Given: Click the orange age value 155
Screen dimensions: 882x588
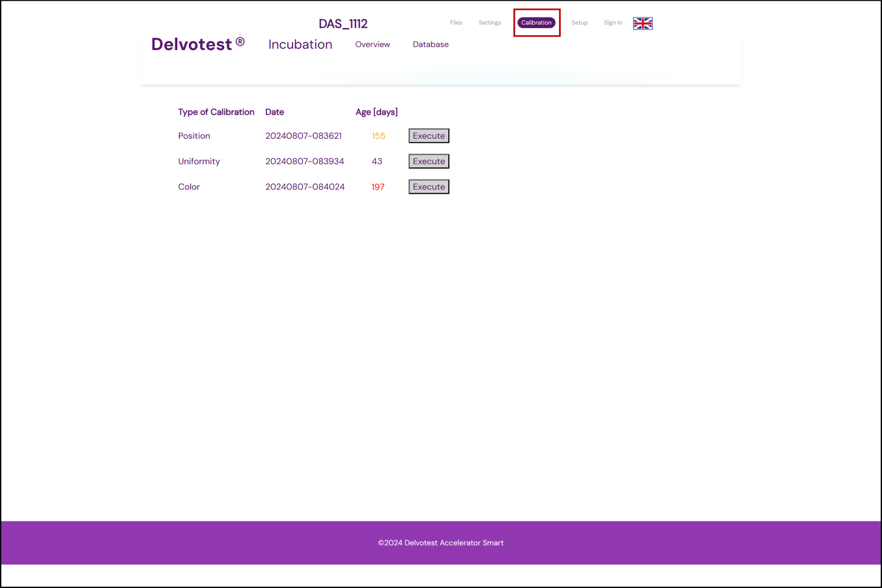Looking at the screenshot, I should click(378, 136).
